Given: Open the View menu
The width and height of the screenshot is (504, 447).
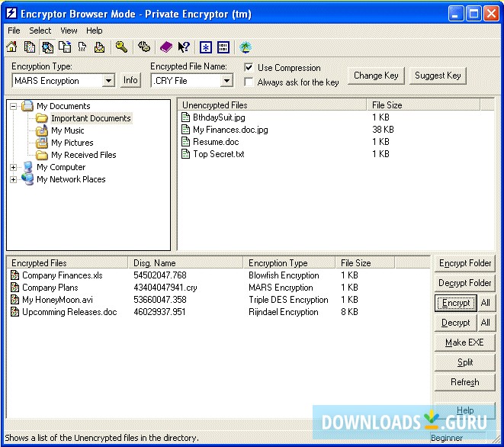Looking at the screenshot, I should click(x=69, y=31).
